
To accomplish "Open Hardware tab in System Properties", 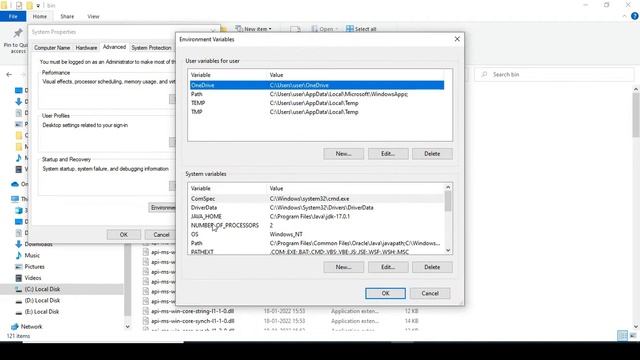I will (86, 48).
